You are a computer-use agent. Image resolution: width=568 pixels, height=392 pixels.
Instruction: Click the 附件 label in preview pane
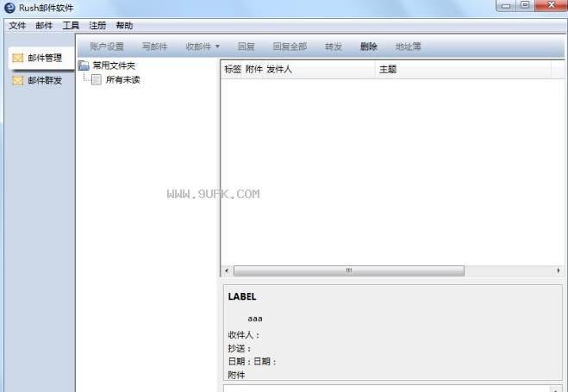pos(236,375)
